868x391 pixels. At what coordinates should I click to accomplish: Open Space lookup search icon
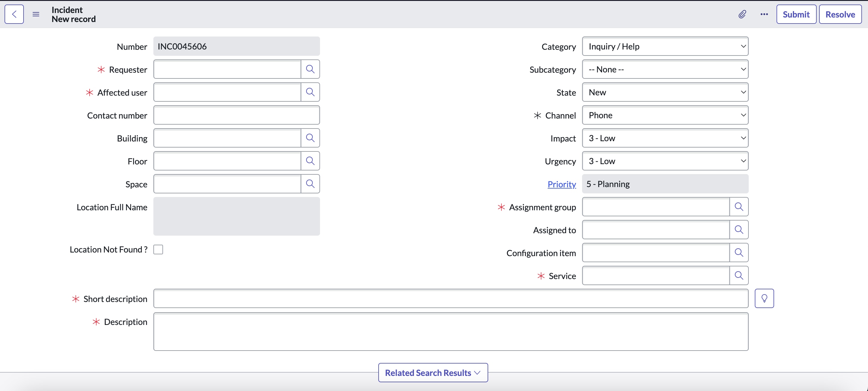coord(310,184)
